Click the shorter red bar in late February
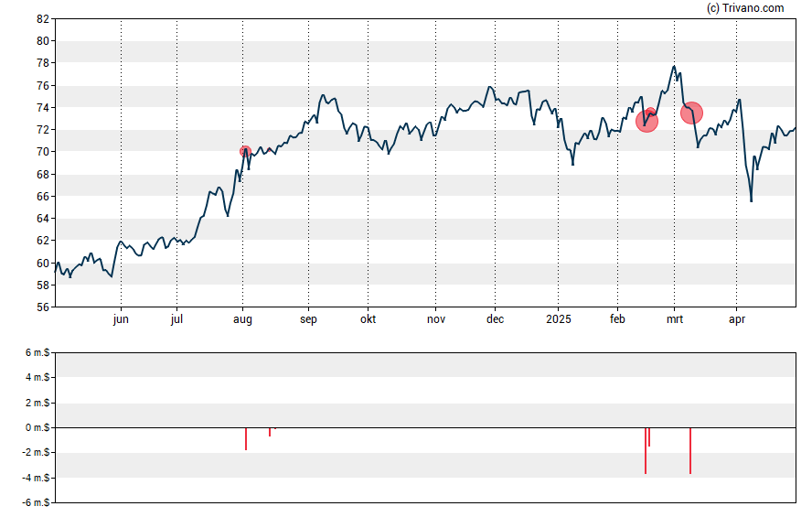The image size is (812, 517). (649, 437)
